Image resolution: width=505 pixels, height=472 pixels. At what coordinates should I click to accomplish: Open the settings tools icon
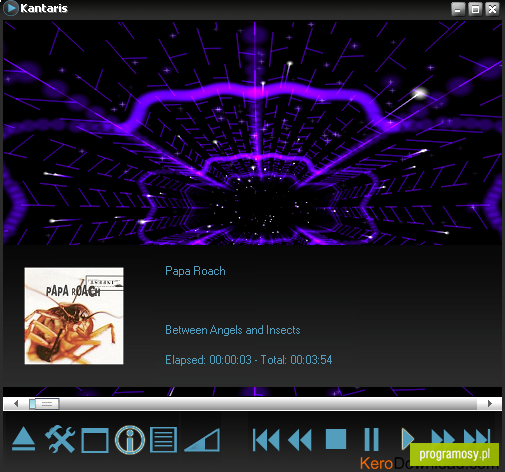coord(60,439)
